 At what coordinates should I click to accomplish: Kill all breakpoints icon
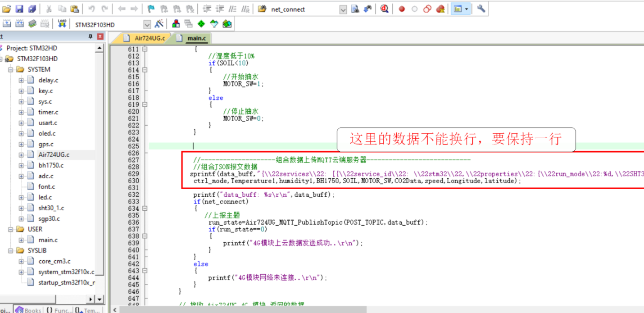click(440, 9)
